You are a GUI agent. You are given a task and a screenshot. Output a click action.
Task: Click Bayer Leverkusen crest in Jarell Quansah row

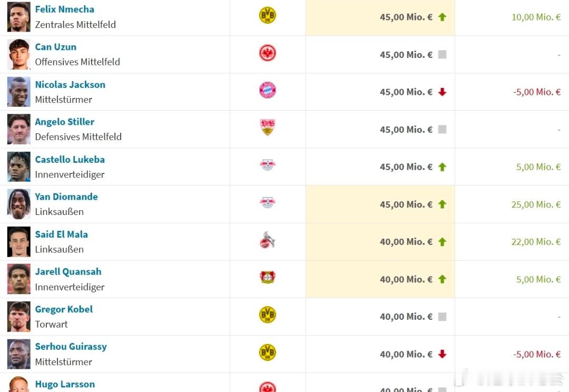(x=268, y=278)
